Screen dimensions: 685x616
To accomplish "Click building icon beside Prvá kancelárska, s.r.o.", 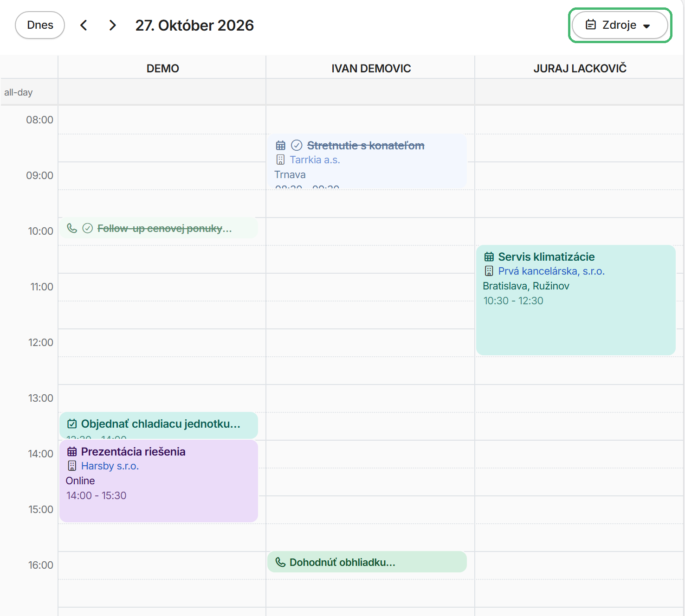I will [x=489, y=271].
